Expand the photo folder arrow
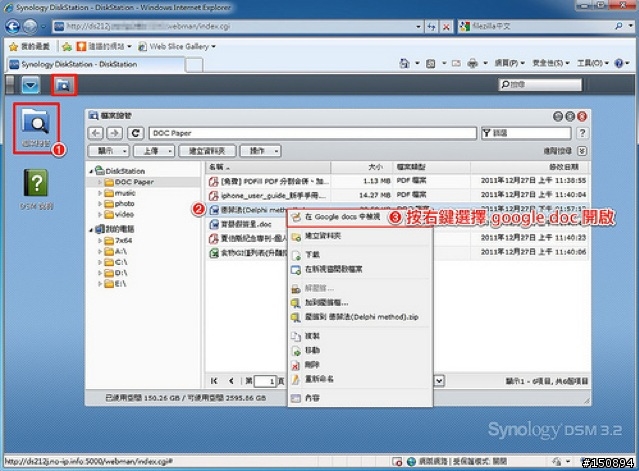The height and width of the screenshot is (471, 639). coord(100,204)
